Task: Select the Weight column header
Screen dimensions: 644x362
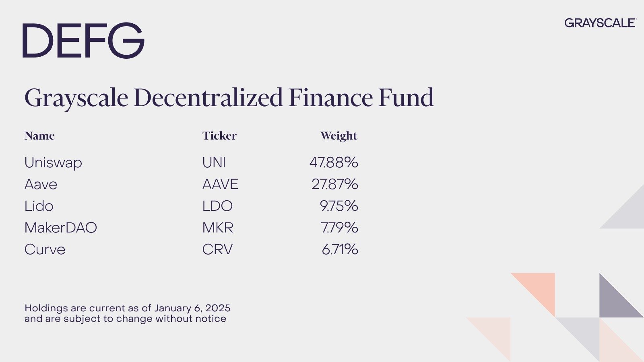Action: click(x=339, y=136)
